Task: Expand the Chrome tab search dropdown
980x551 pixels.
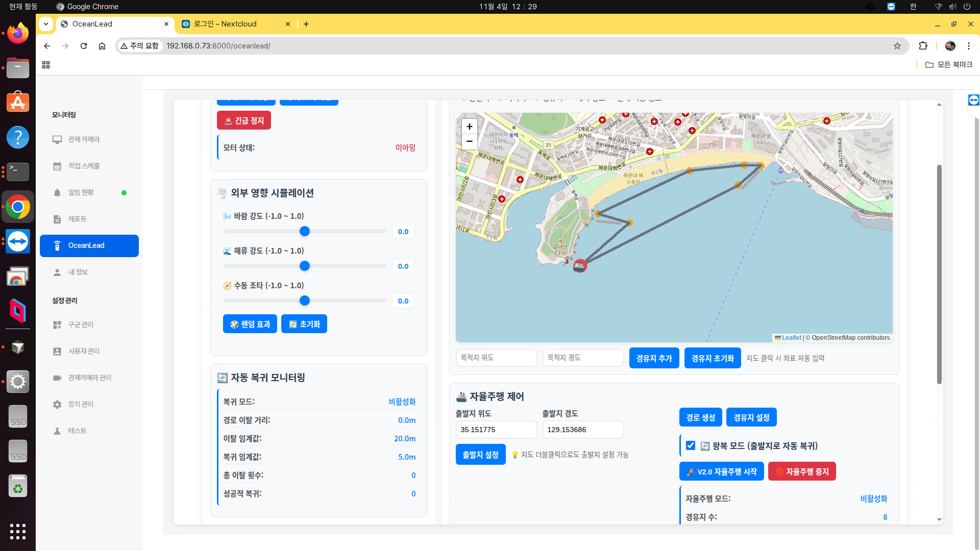Action: pos(46,23)
